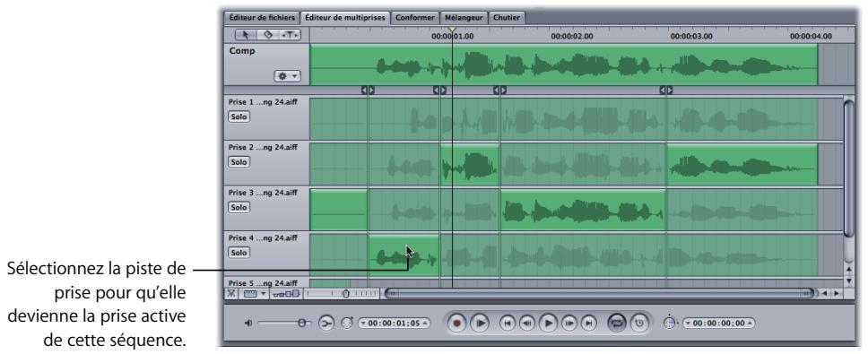
Task: Toggle Solo on Prise 3 track
Action: point(239,207)
